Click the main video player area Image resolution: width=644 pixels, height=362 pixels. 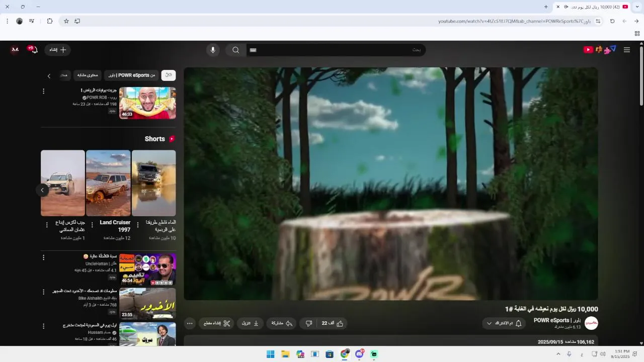(x=391, y=184)
